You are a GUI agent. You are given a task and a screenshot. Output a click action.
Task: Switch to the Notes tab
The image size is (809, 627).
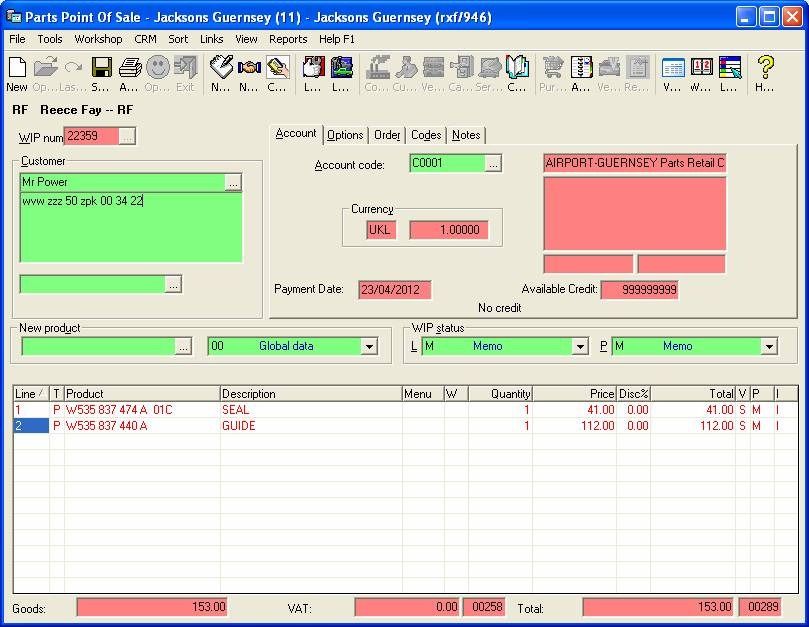(466, 135)
